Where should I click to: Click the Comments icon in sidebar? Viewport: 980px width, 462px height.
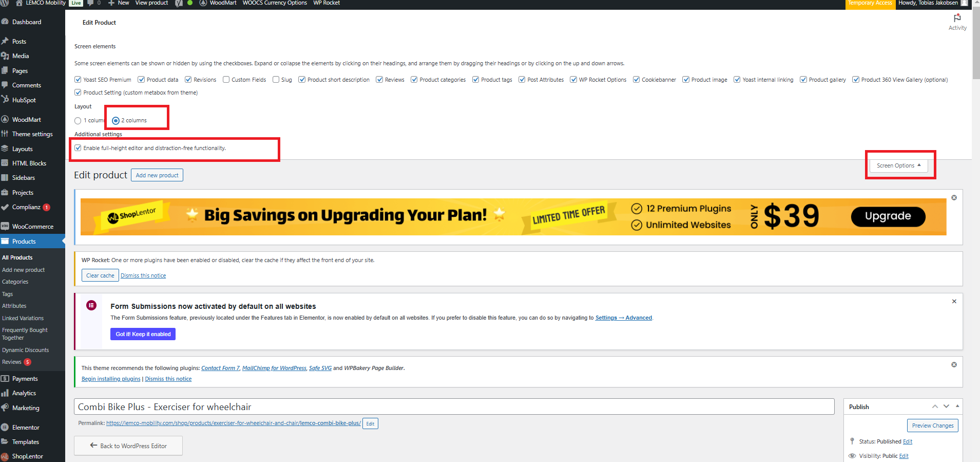(x=5, y=85)
